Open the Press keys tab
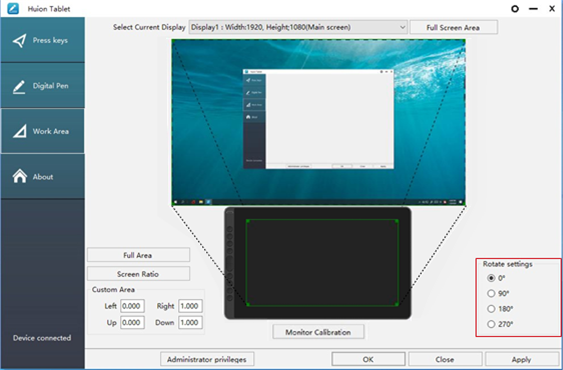 pos(43,40)
